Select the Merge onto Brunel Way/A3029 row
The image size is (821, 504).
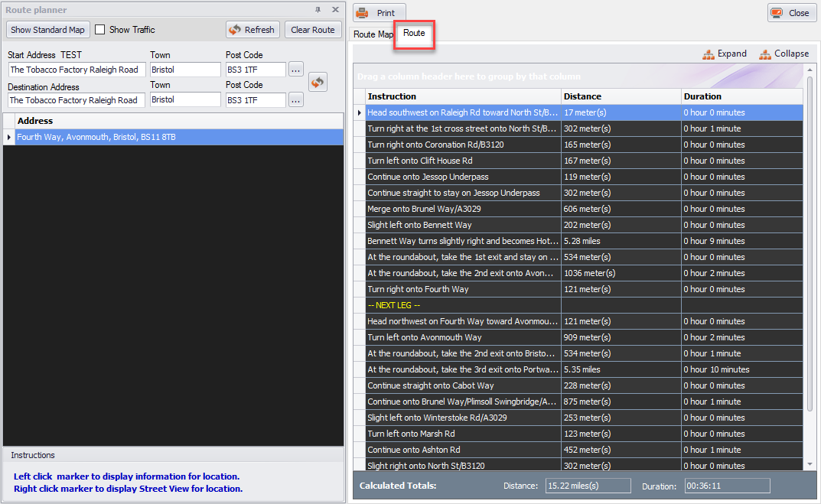(x=585, y=209)
